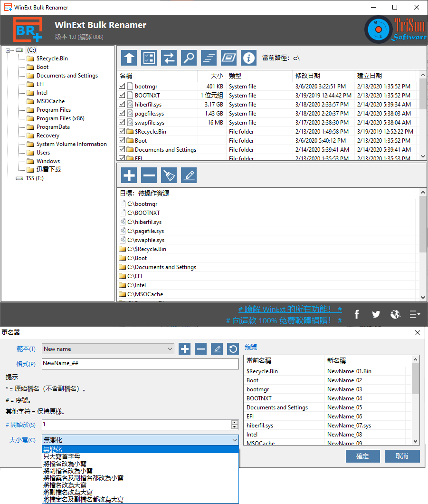Click the TriSun Software logo

(x=396, y=29)
